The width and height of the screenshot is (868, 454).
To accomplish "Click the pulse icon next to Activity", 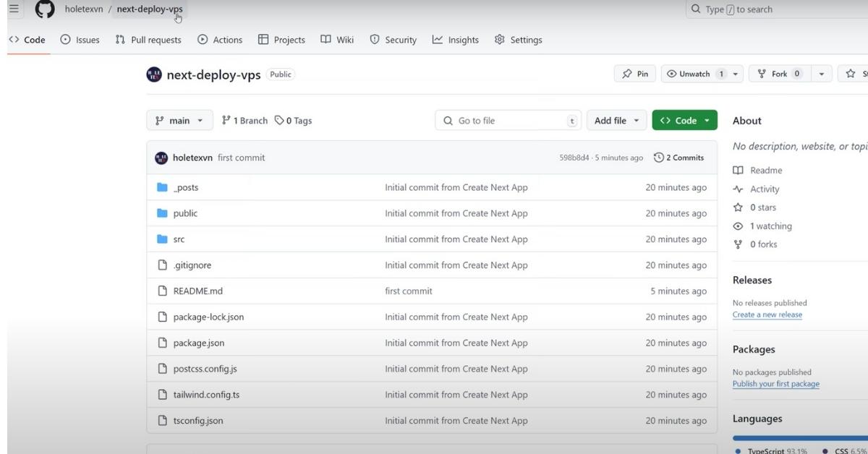I will (x=738, y=189).
